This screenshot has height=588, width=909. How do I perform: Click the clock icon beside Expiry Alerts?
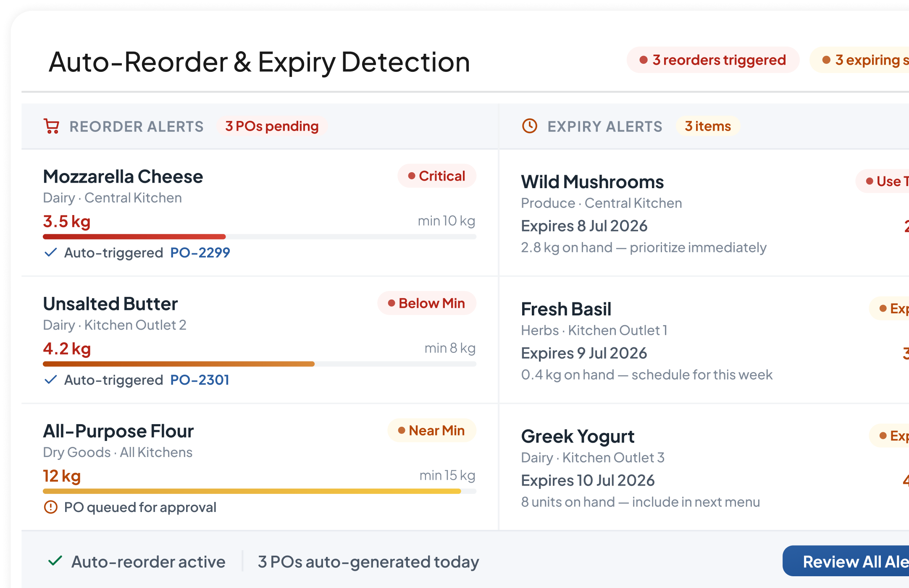tap(530, 126)
